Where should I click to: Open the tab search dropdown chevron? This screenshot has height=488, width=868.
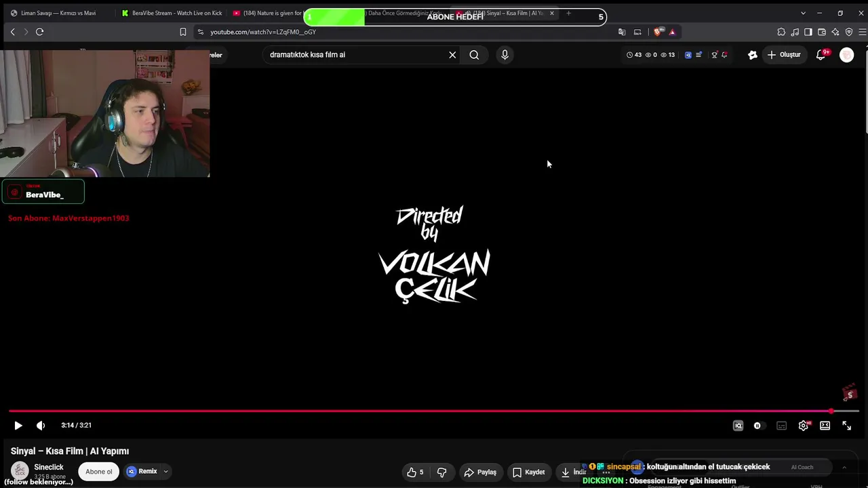[803, 13]
